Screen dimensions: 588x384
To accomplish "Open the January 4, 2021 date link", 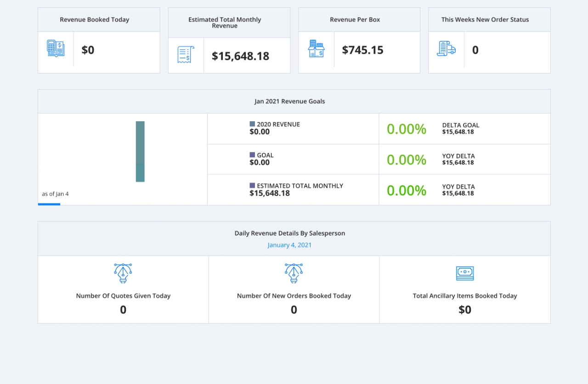I will coord(289,245).
